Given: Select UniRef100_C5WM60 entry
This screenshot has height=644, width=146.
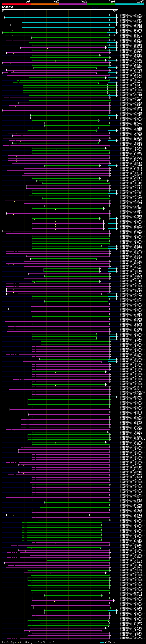Looking at the screenshot, I should (131, 40).
